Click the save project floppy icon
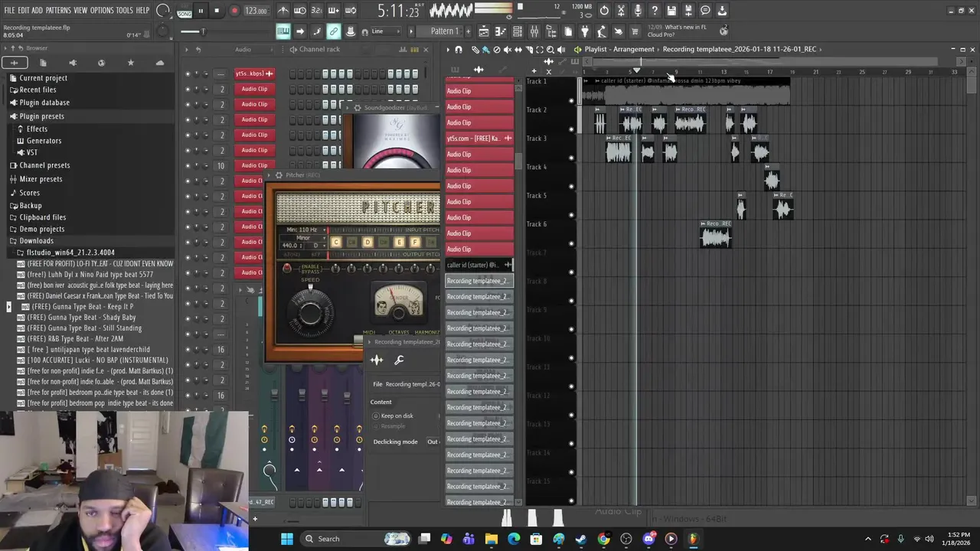The image size is (980, 551). click(x=671, y=11)
